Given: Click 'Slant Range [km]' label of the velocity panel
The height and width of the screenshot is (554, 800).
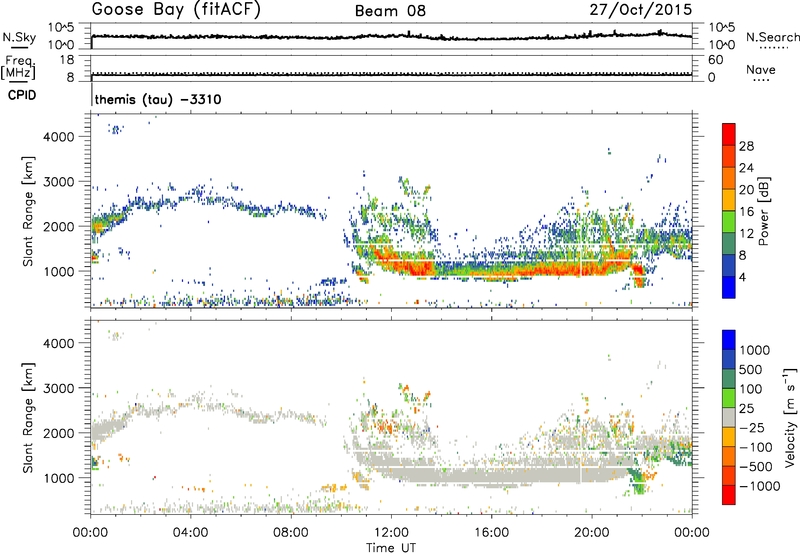Looking at the screenshot, I should [28, 418].
